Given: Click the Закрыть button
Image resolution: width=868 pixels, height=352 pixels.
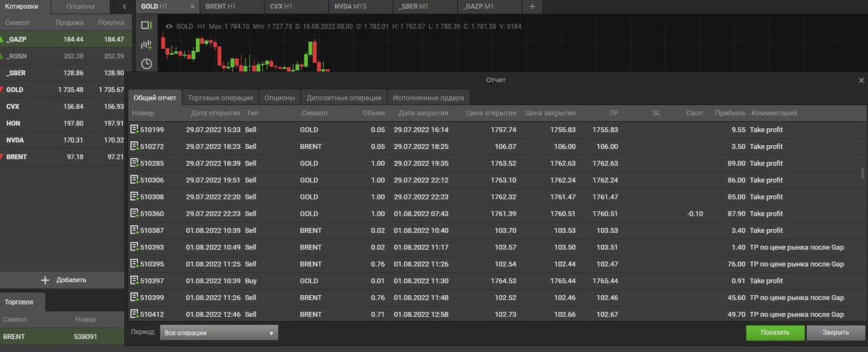Looking at the screenshot, I should (x=835, y=333).
